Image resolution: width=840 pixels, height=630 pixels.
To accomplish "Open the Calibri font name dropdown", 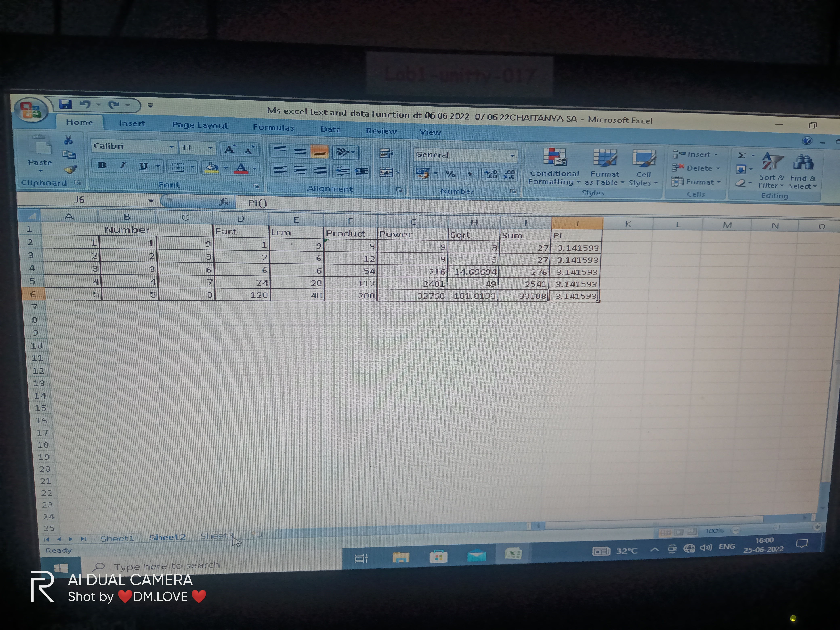I will tap(172, 147).
